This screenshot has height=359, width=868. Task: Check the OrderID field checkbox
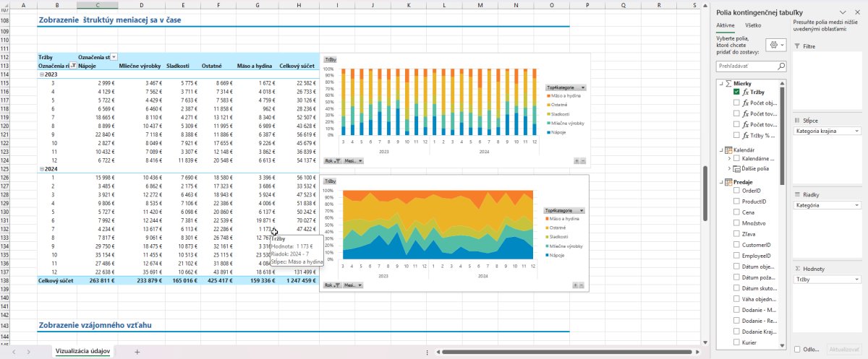coord(736,191)
